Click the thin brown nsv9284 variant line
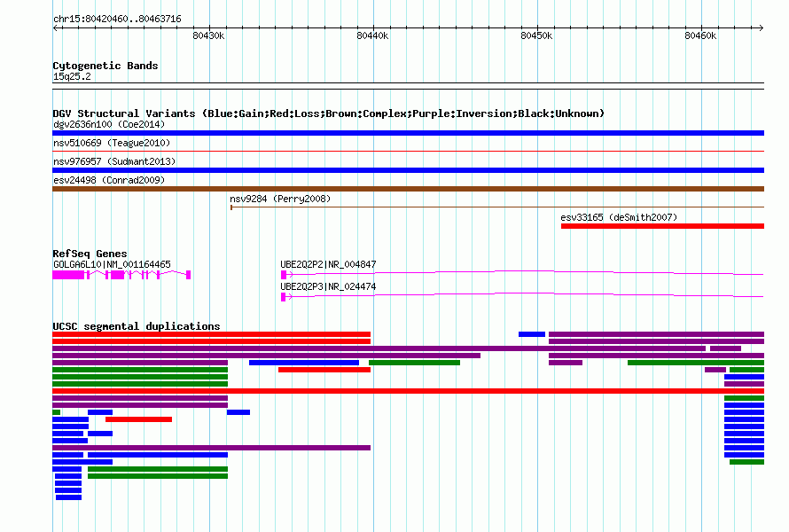 coord(497,207)
